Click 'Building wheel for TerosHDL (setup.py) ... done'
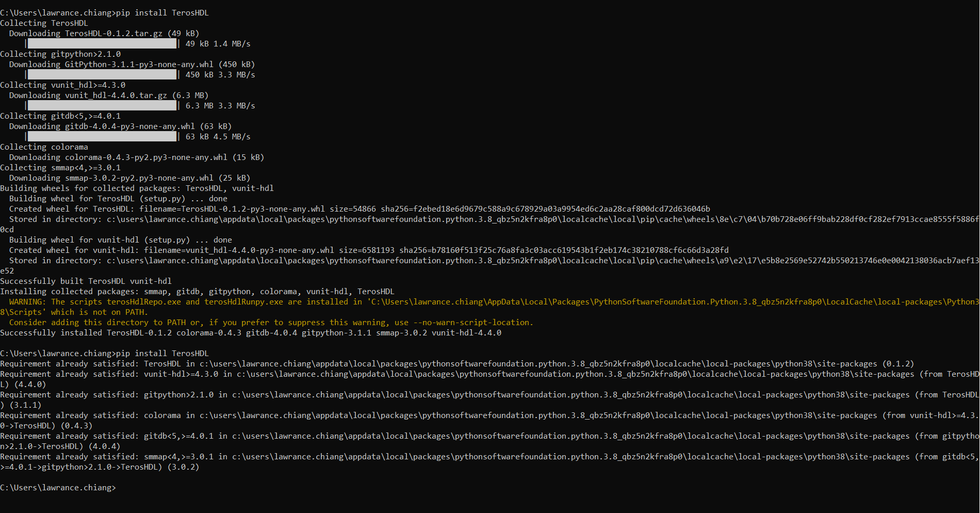This screenshot has height=513, width=980. [x=118, y=199]
